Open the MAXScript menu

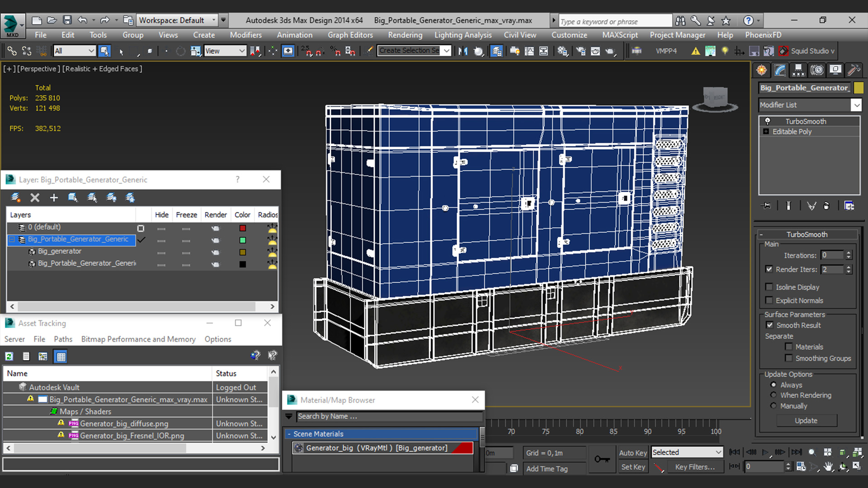pos(620,35)
